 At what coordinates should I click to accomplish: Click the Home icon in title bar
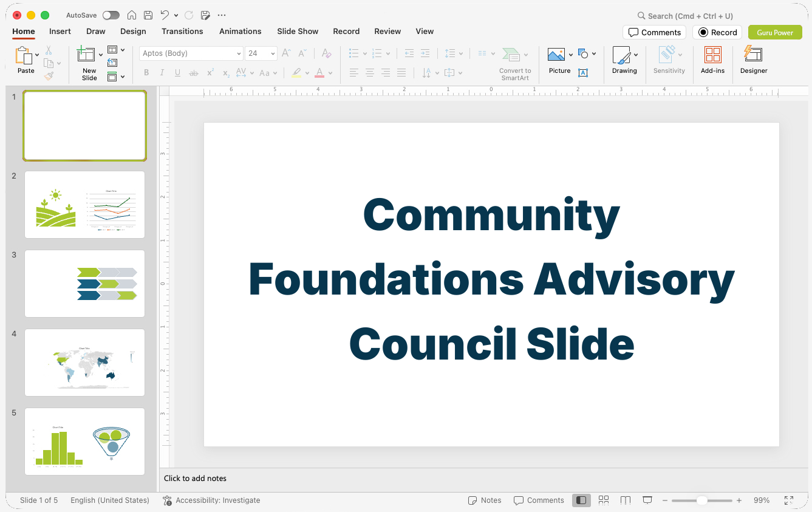point(132,15)
